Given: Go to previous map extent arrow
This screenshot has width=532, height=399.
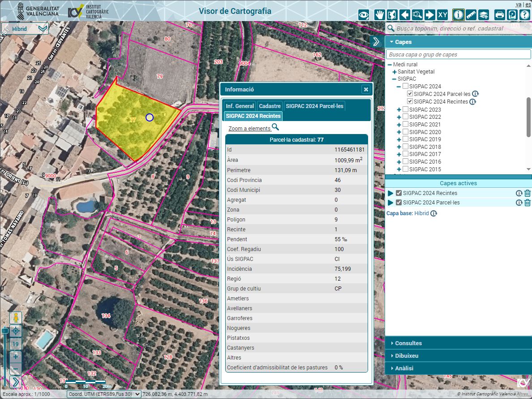Looking at the screenshot, I should click(405, 15).
